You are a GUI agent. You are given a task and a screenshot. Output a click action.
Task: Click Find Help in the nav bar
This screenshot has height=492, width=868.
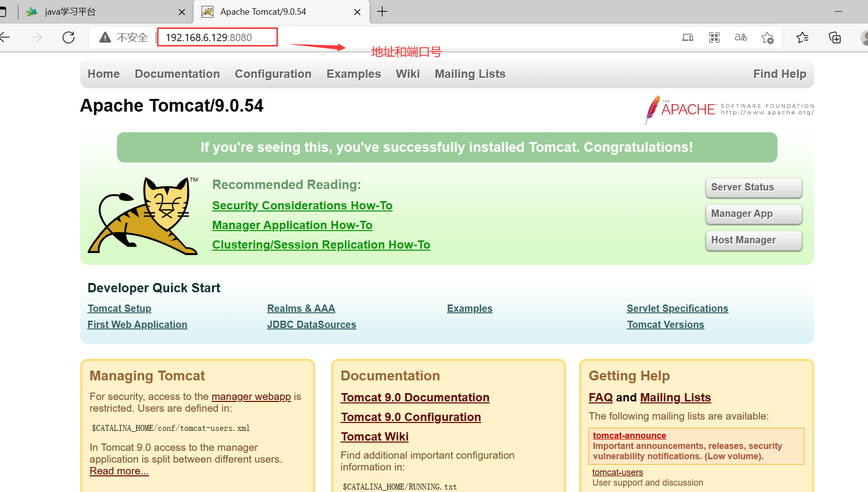[x=779, y=74]
